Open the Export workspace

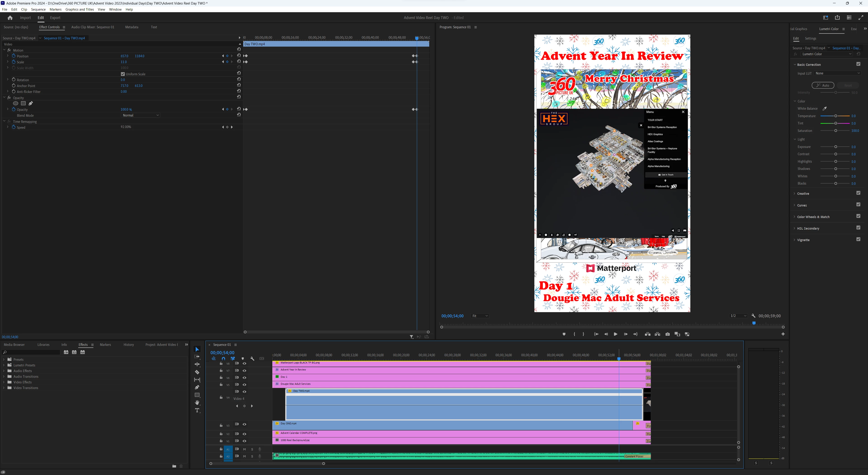(55, 18)
